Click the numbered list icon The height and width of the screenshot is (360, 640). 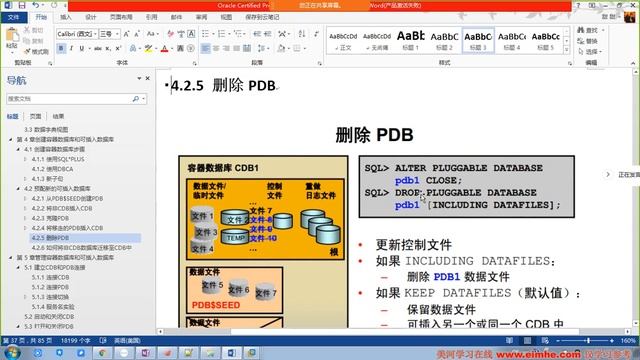pyautogui.click(x=222, y=34)
